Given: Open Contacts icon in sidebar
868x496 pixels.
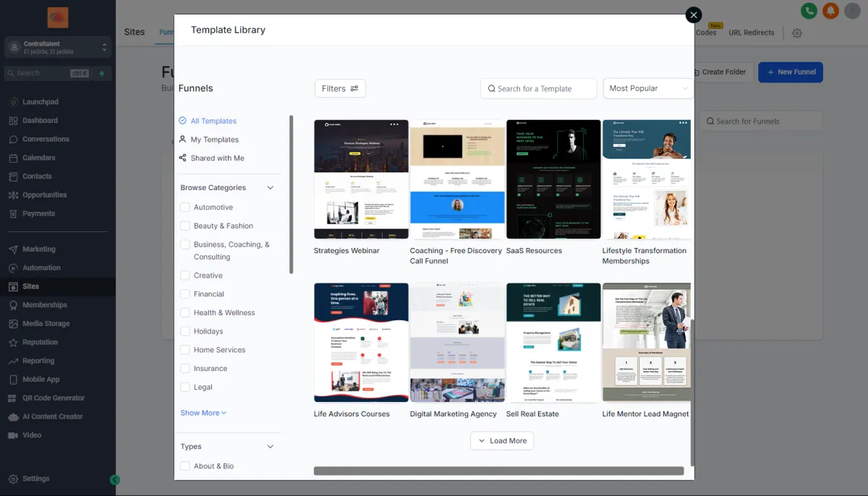Looking at the screenshot, I should 14,176.
